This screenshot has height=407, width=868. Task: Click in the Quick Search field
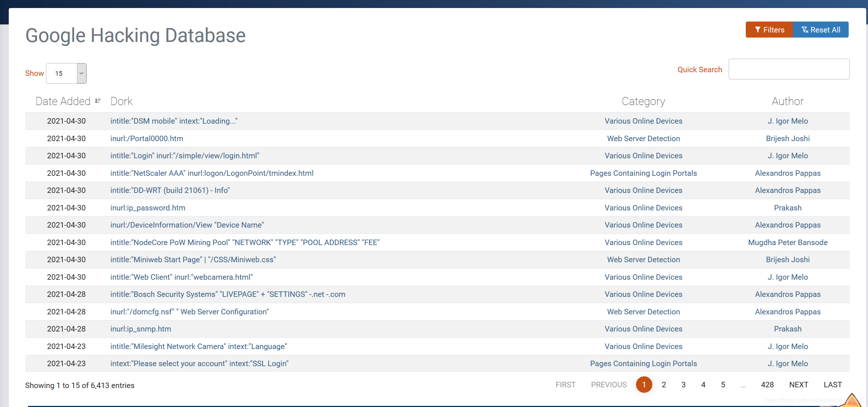pyautogui.click(x=788, y=69)
